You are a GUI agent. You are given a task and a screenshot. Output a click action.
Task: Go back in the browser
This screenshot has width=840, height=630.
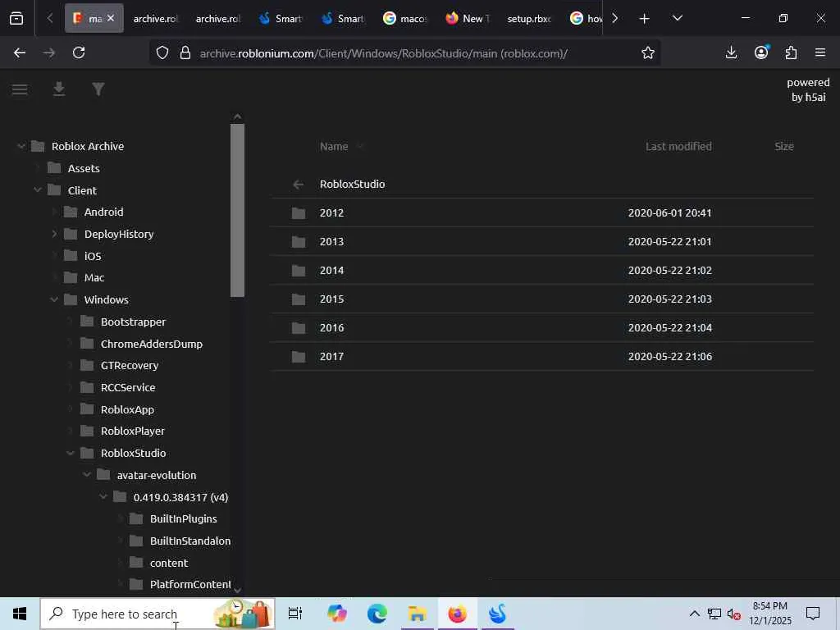tap(20, 52)
